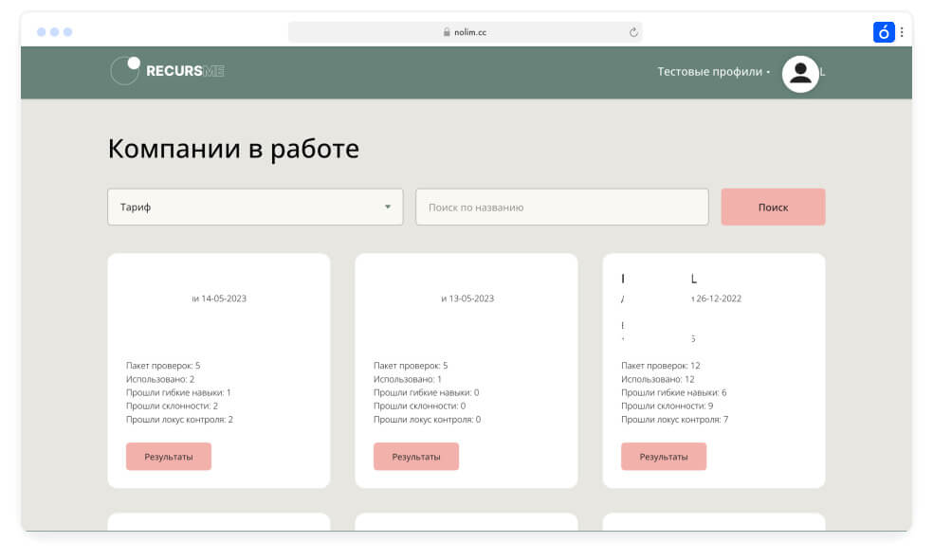This screenshot has width=933, height=560.
Task: Click the lock icon in the address bar
Action: click(447, 32)
